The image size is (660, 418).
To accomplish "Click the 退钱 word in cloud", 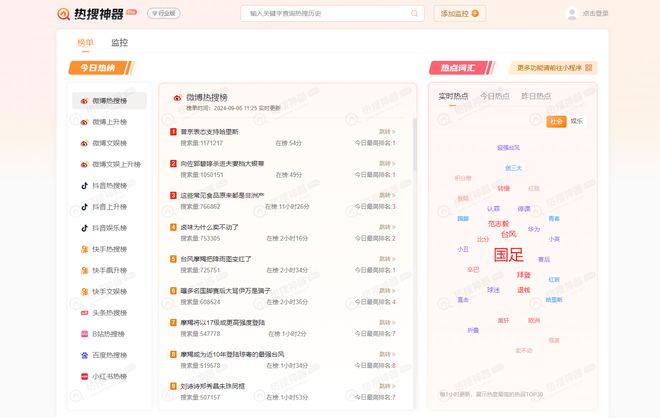I will pos(524,290).
